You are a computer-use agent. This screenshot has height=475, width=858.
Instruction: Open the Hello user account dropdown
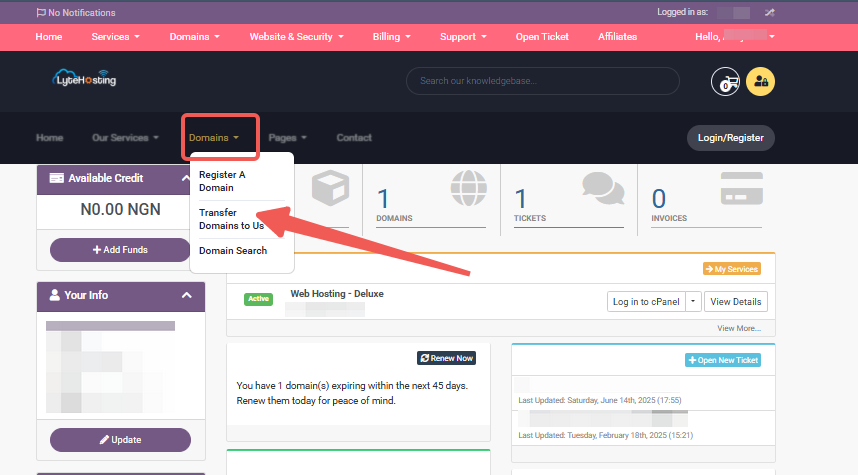(x=735, y=37)
